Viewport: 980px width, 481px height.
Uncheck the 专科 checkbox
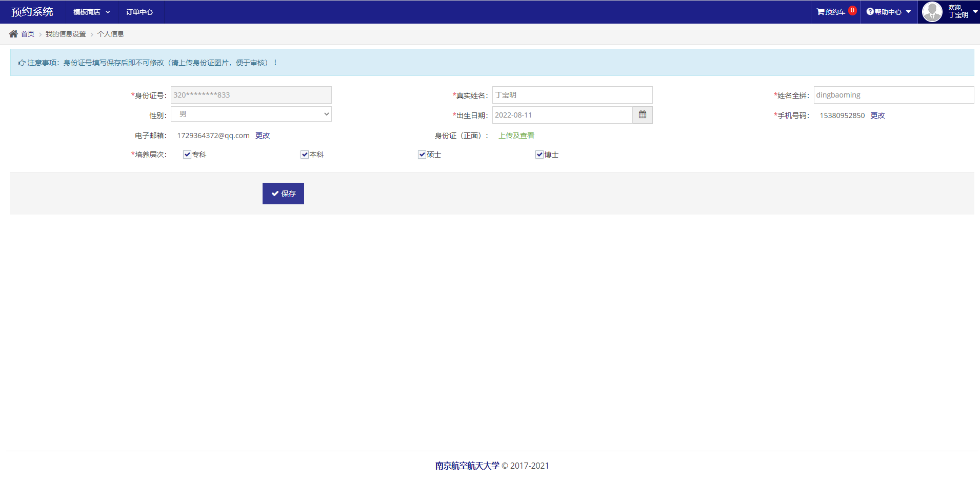[x=187, y=155]
